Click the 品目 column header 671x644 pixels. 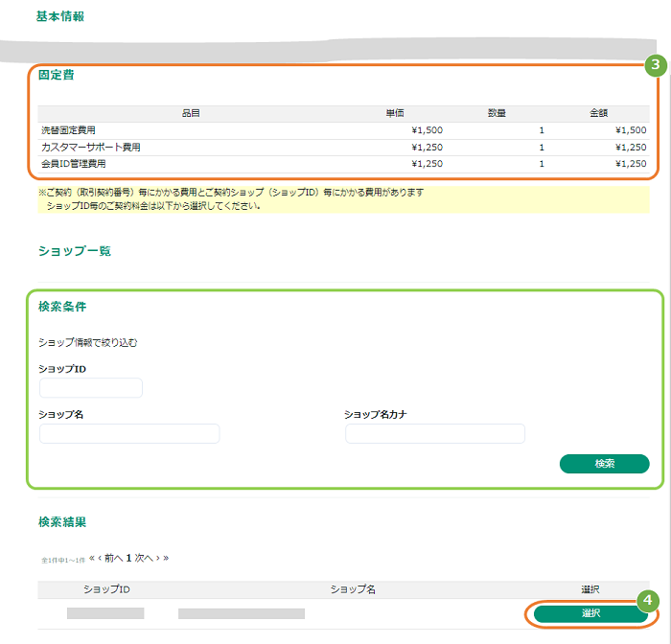191,113
